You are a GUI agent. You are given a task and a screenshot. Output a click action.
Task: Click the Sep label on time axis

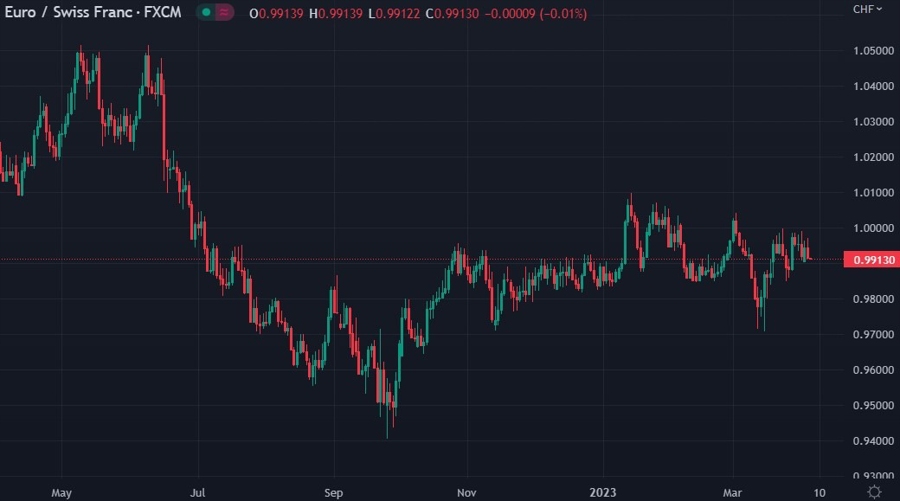click(x=333, y=493)
